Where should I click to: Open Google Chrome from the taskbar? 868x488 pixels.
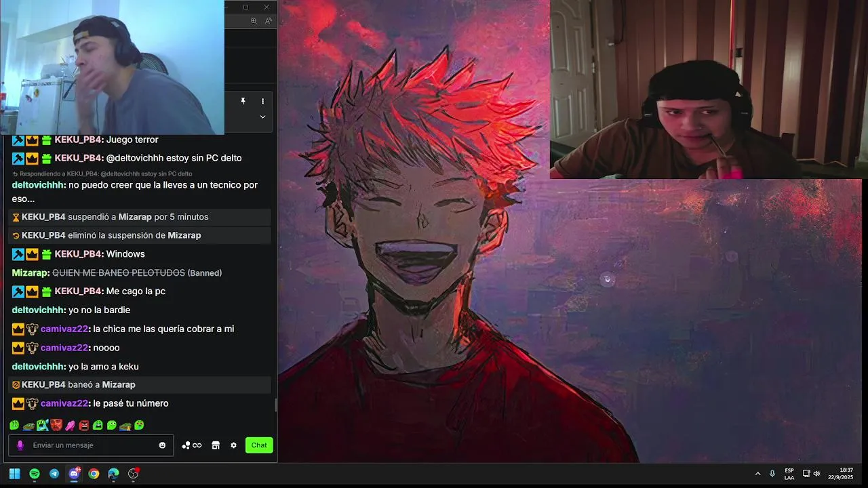click(94, 474)
